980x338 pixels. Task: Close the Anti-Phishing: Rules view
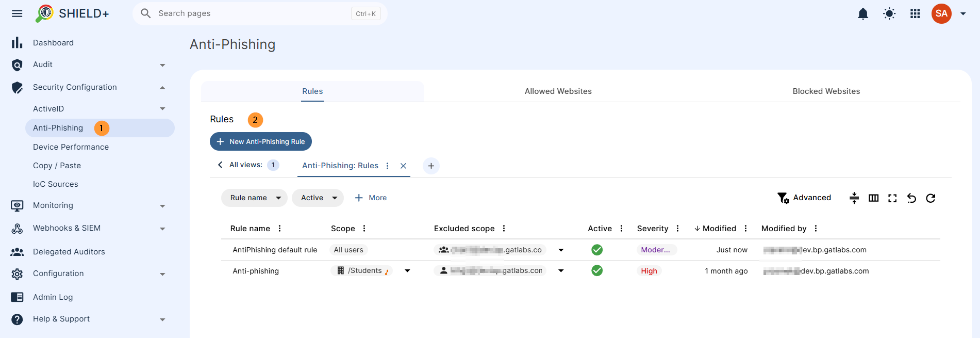404,166
